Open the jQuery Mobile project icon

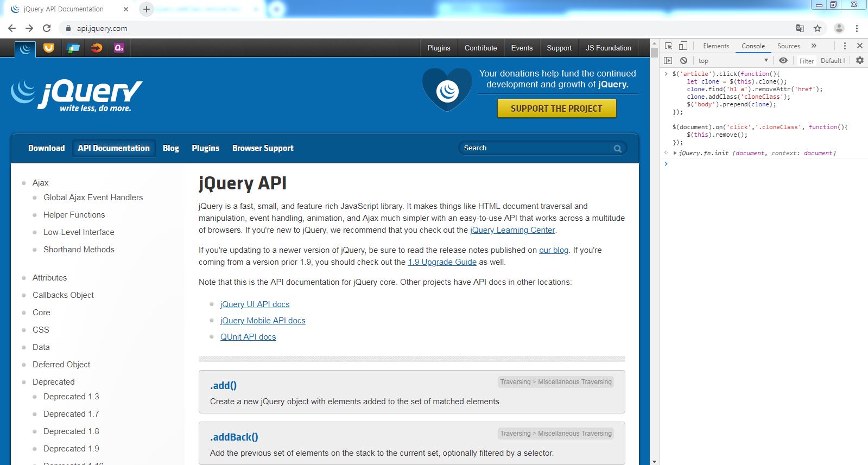tap(73, 48)
